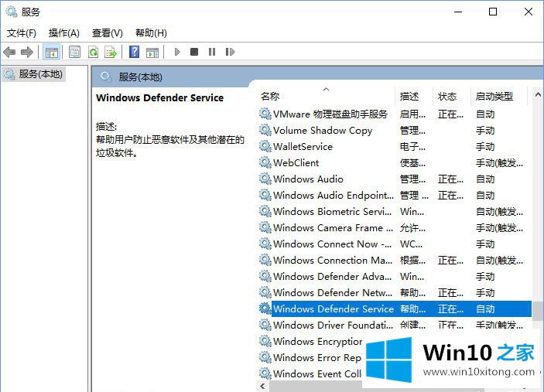
Task: Click the Forward arrow toolbar icon
Action: (27, 53)
